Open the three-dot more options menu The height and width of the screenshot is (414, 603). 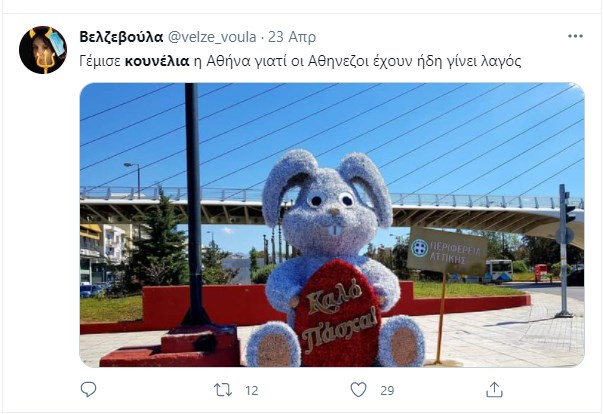click(x=575, y=36)
